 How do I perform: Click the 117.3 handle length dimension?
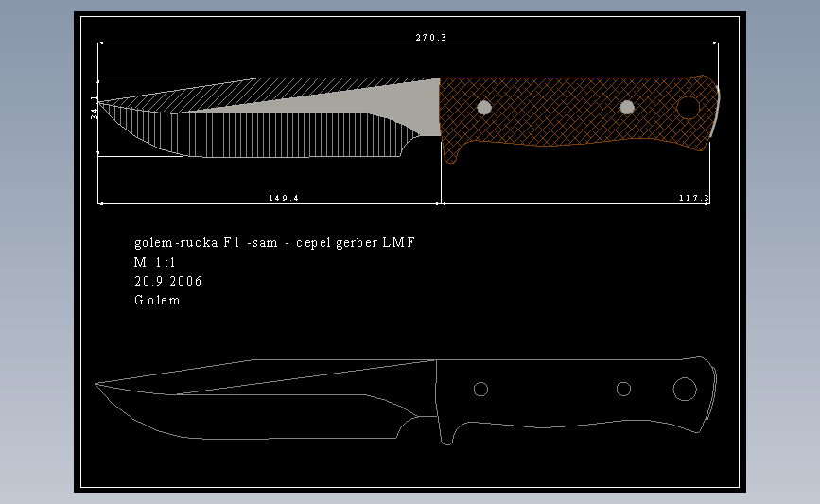[x=694, y=199]
